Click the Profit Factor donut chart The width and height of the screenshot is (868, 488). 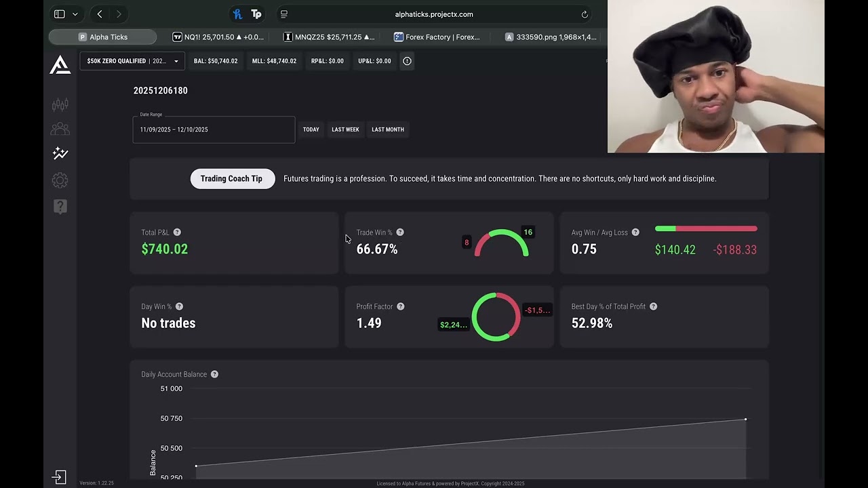[496, 317]
